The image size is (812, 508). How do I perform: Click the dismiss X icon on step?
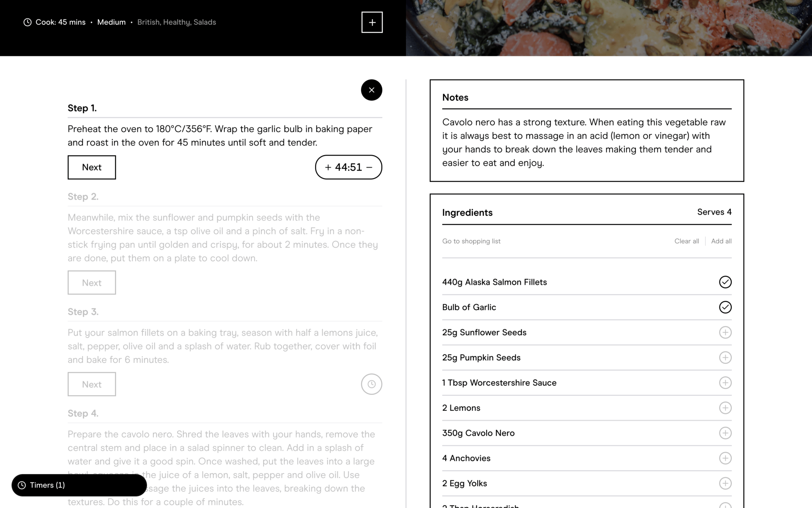tap(371, 90)
